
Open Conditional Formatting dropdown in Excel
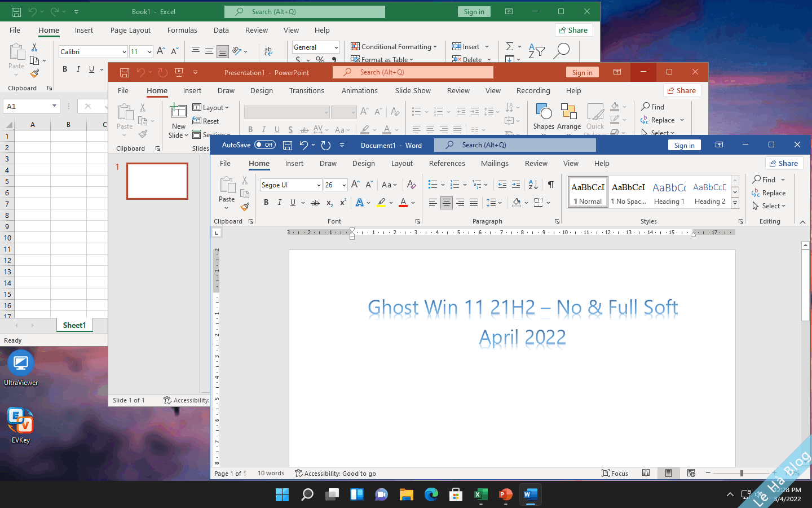click(394, 47)
